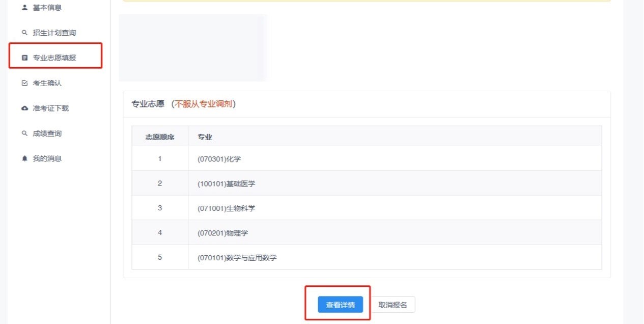Screen dimensions: 644x324
Task: Click the checkmark icon beside 考生确认
Action: coord(24,83)
